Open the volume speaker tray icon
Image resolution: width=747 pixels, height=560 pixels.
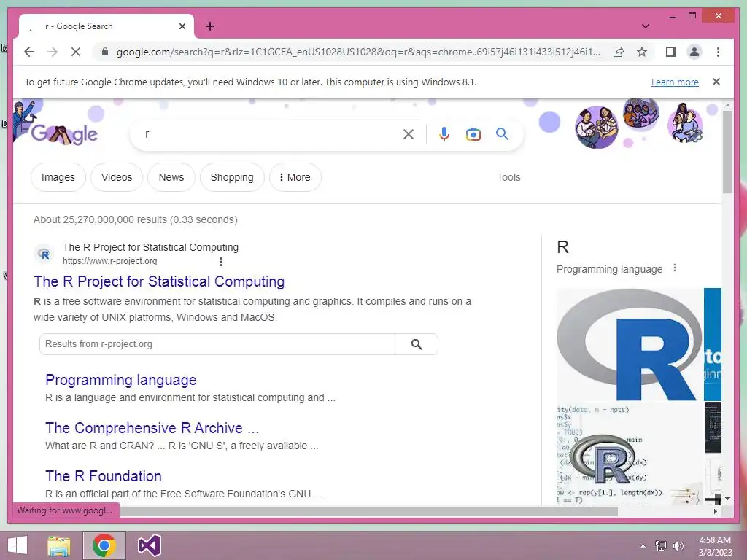point(678,546)
